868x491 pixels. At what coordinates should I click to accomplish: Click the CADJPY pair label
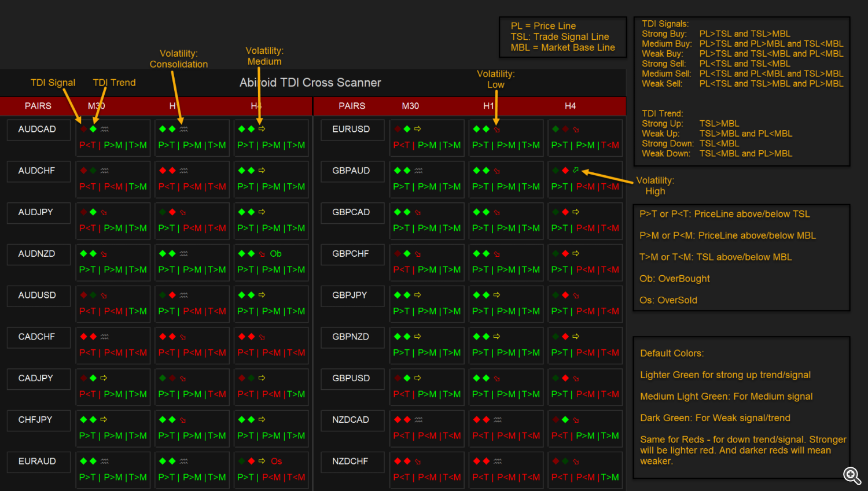36,378
